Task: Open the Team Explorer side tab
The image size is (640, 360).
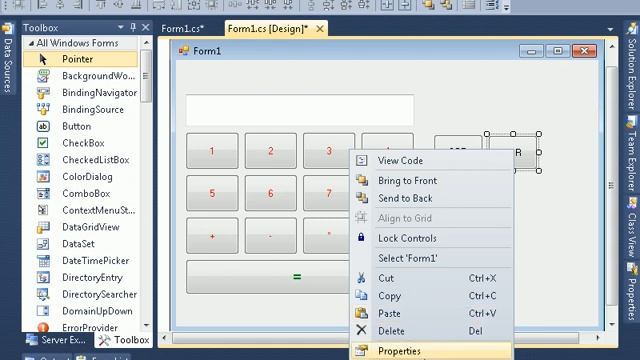Action: (x=632, y=153)
